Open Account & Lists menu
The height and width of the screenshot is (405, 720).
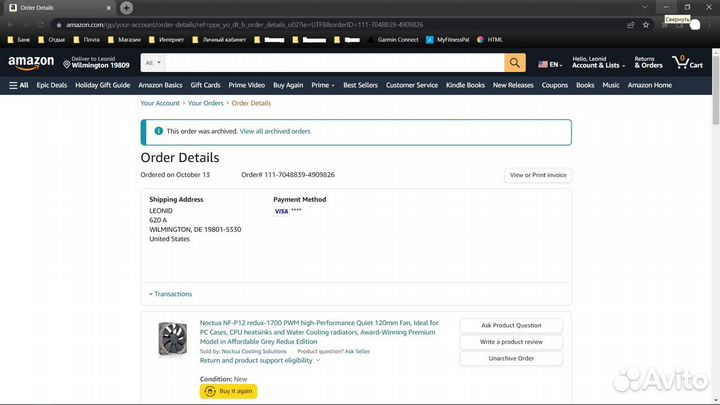tap(598, 63)
